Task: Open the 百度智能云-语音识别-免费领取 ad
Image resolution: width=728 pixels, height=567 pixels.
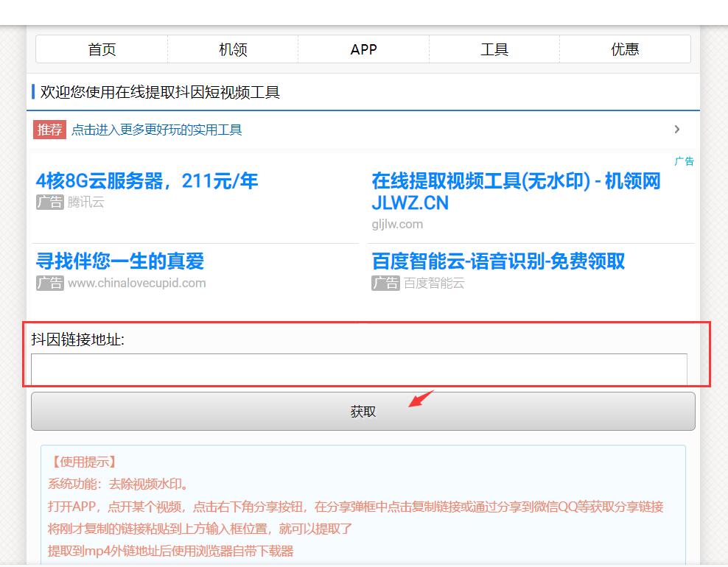Action: click(x=498, y=261)
